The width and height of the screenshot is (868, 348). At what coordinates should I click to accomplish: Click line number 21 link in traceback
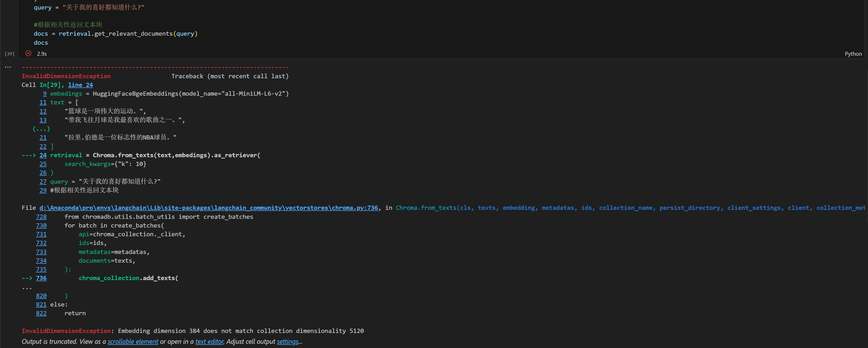click(x=43, y=137)
